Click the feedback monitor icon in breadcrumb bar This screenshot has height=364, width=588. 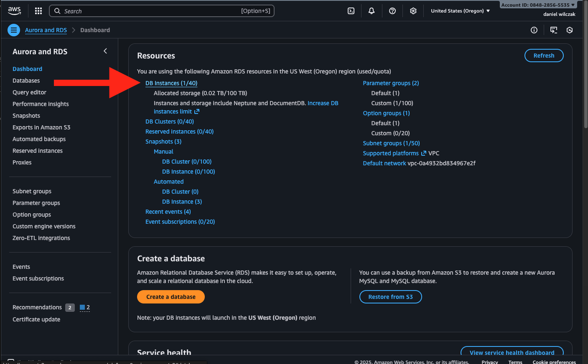tap(554, 30)
